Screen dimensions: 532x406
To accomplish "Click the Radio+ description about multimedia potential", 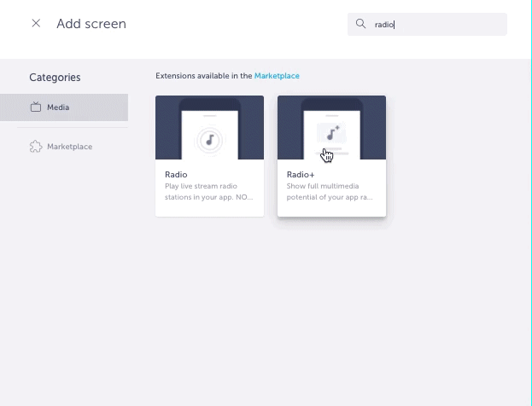I will (x=330, y=192).
